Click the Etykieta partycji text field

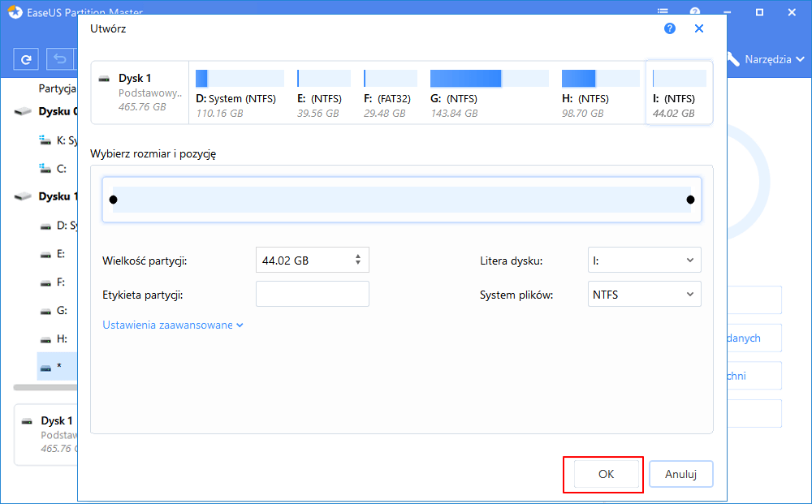tap(313, 294)
